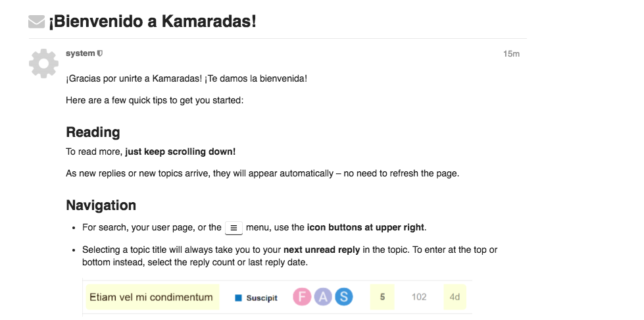Screen dimensions: 644x320
Task: Click the envelope message icon beside the title
Action: pyautogui.click(x=36, y=22)
